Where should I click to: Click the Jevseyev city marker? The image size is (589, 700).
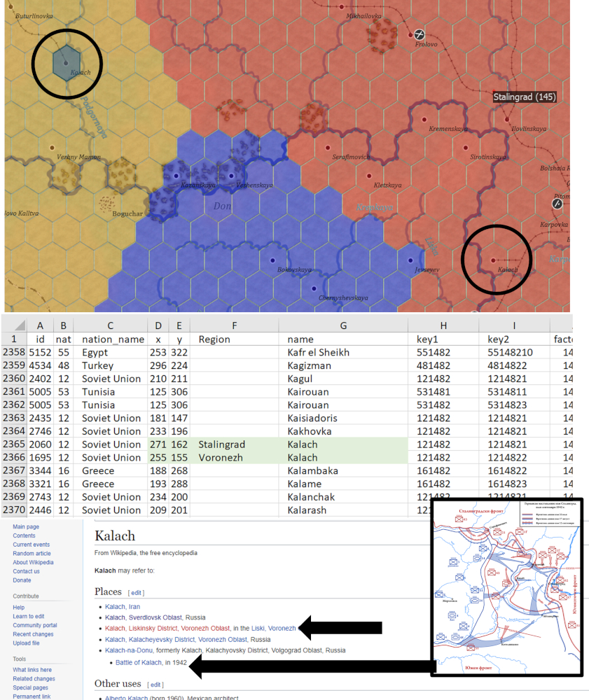pos(410,260)
